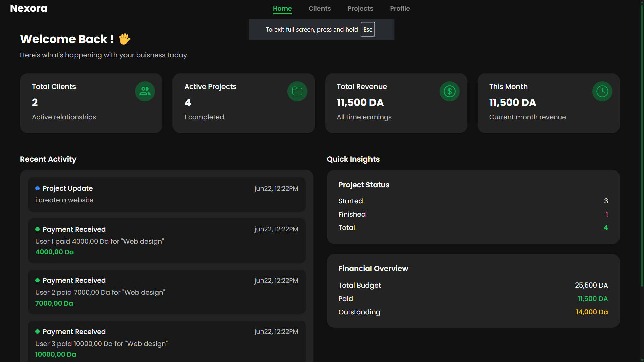
Task: Select the Project Update activity entry
Action: (166, 194)
